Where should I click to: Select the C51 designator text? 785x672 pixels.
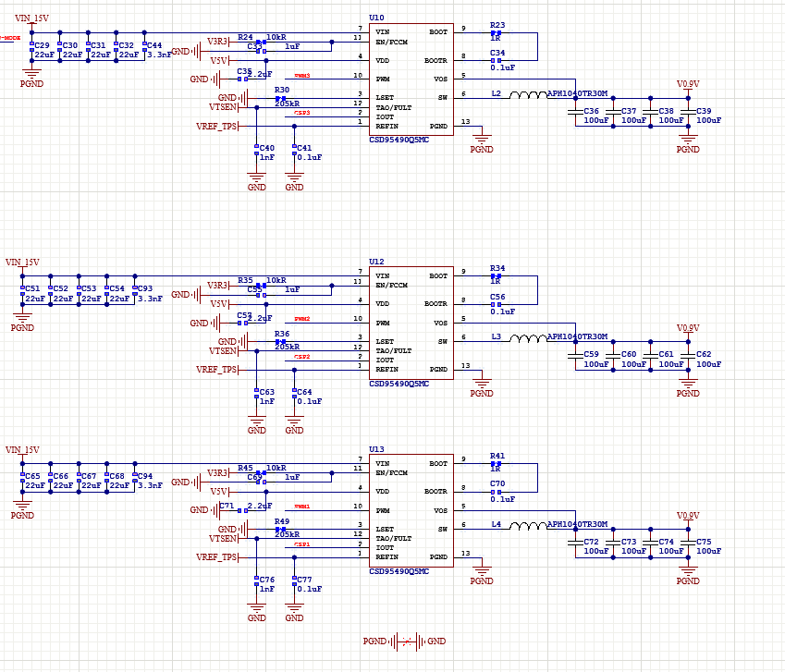click(32, 288)
